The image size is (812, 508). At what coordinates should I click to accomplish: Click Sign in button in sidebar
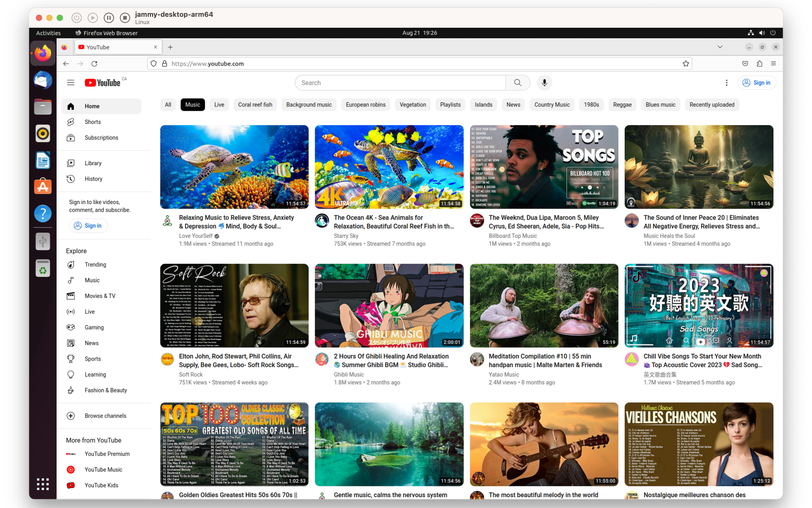tap(88, 226)
